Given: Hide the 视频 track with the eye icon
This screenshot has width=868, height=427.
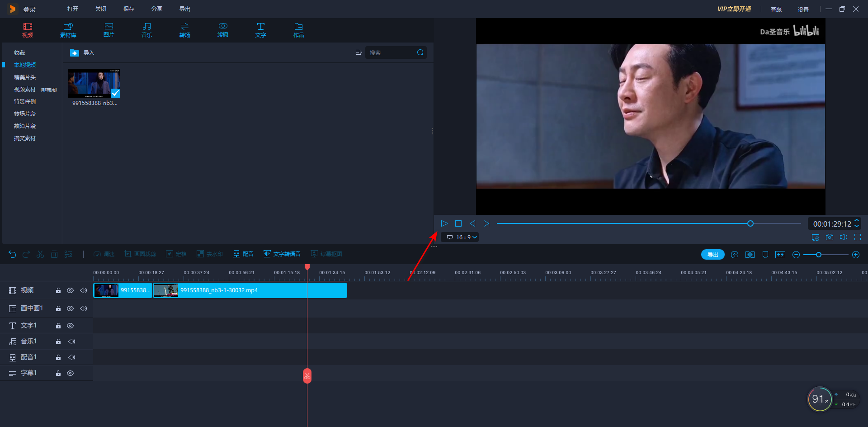Looking at the screenshot, I should coord(70,290).
